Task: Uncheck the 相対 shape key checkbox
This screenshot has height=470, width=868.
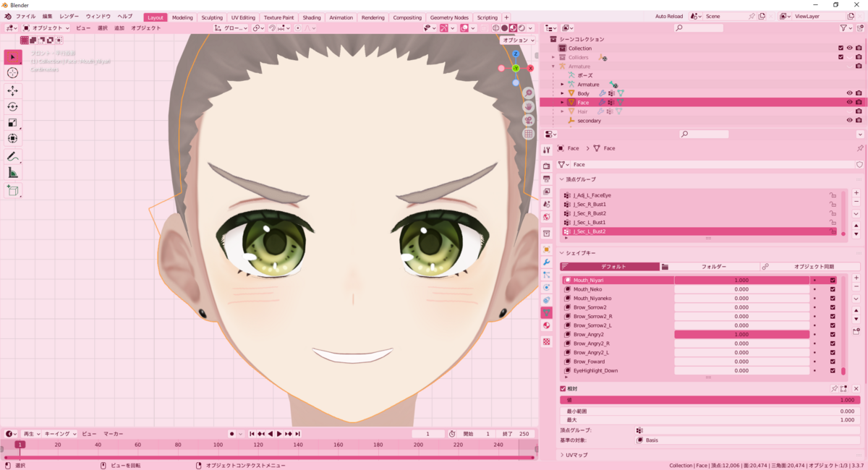Action: pyautogui.click(x=563, y=388)
